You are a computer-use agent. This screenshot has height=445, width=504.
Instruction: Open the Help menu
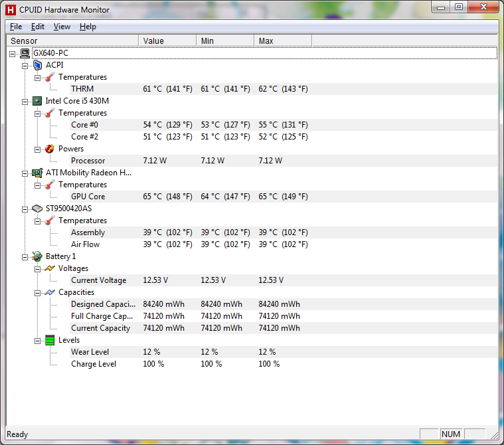pos(88,27)
